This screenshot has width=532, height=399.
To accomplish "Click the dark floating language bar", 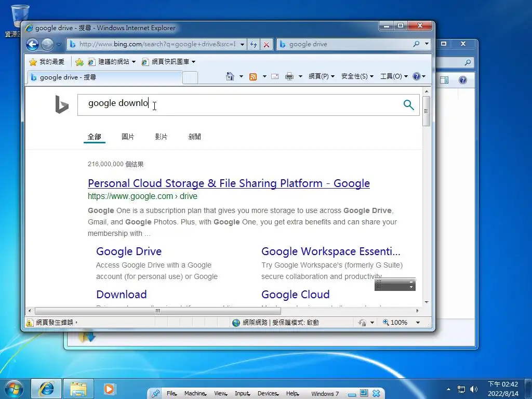I will click(x=395, y=284).
